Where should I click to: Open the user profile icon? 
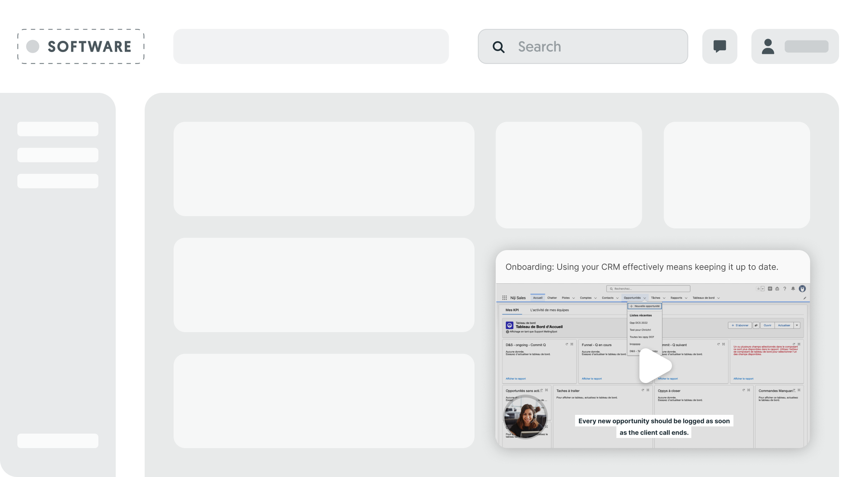(768, 47)
